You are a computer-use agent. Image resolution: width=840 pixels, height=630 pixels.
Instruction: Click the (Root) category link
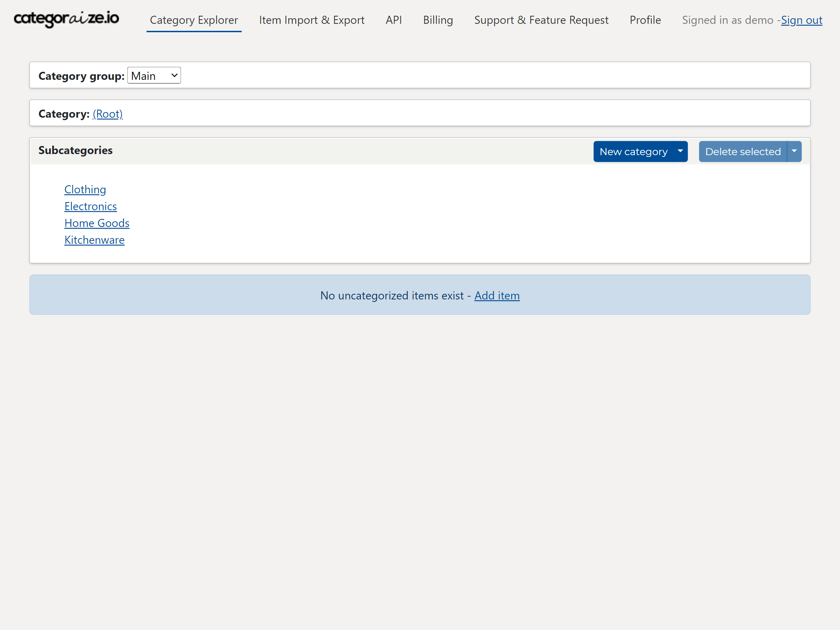(107, 113)
